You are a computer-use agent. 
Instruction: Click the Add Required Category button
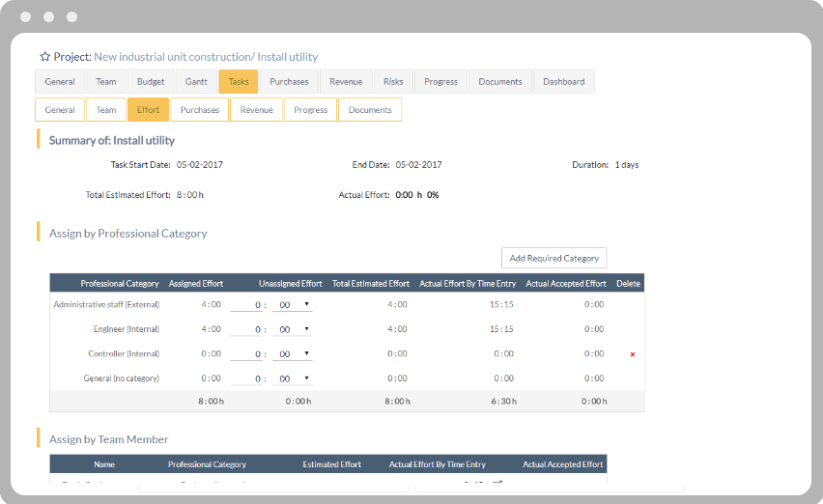[x=554, y=258]
